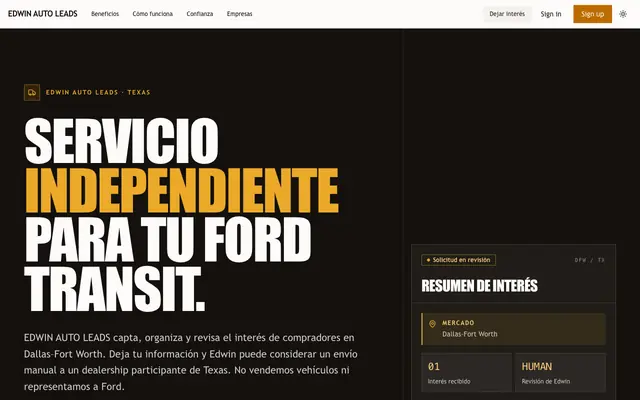Screen dimensions: 640x400
Task: Open the Confianza nav link
Action: [200, 14]
